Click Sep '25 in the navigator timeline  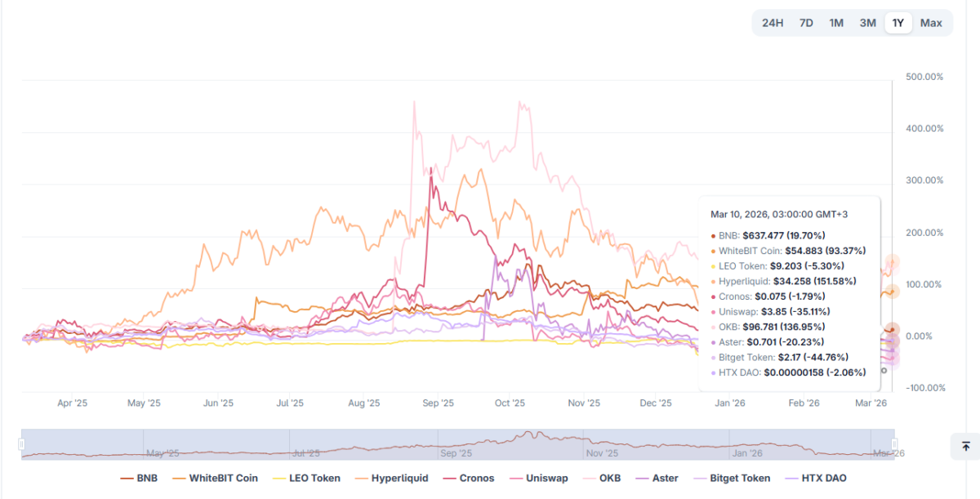click(455, 452)
